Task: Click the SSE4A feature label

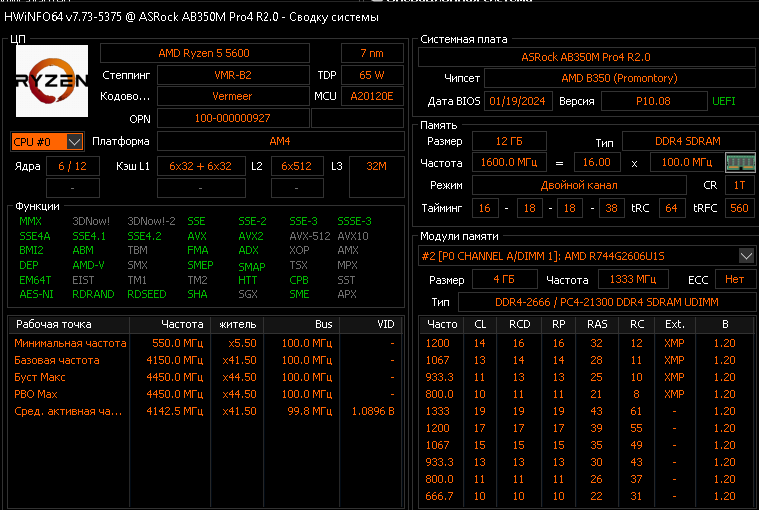Action: pyautogui.click(x=35, y=236)
